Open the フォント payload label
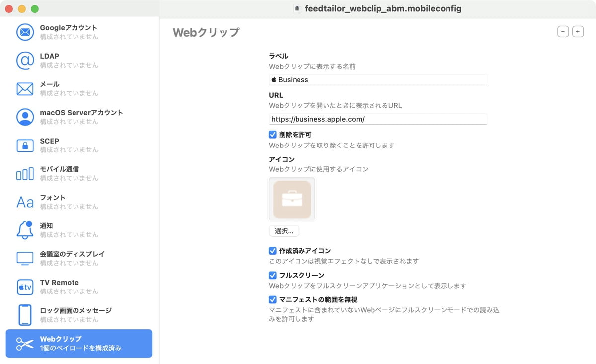Viewport: 596px width, 364px height. pos(53,198)
